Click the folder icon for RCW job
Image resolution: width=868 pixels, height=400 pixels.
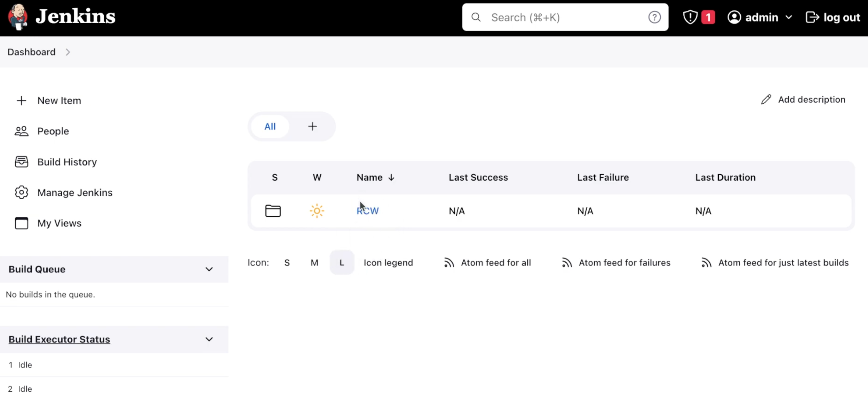tap(273, 210)
